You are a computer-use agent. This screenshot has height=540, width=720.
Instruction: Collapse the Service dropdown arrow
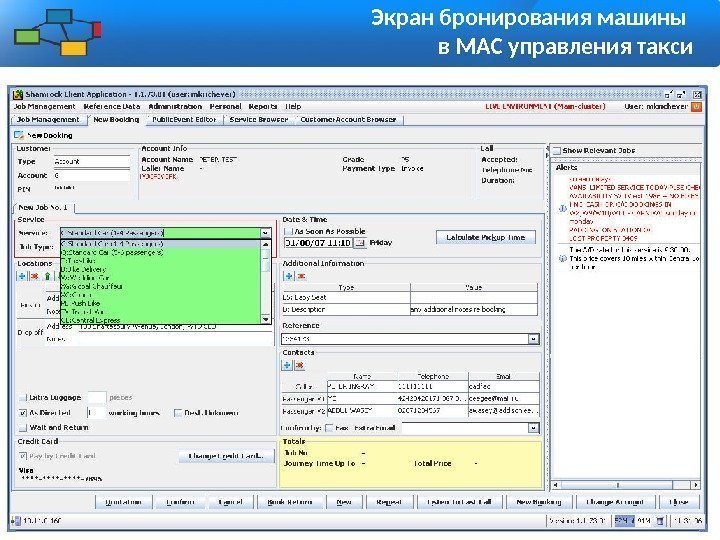click(x=265, y=233)
